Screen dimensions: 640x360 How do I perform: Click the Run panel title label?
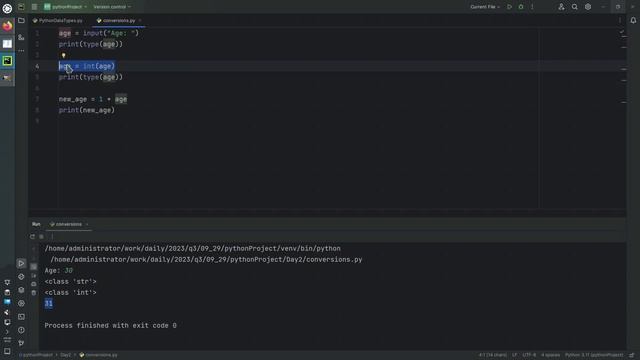(36, 224)
